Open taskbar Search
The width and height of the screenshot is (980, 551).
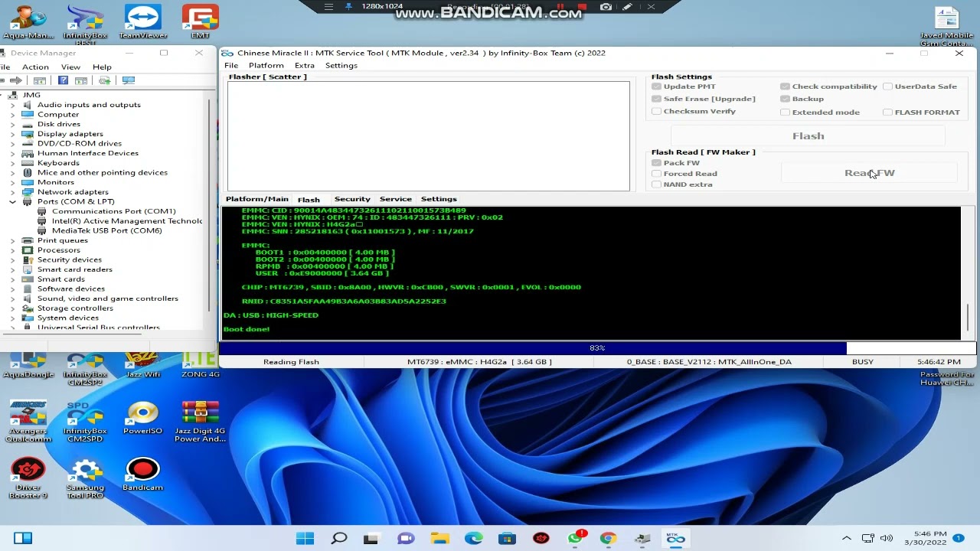tap(338, 539)
